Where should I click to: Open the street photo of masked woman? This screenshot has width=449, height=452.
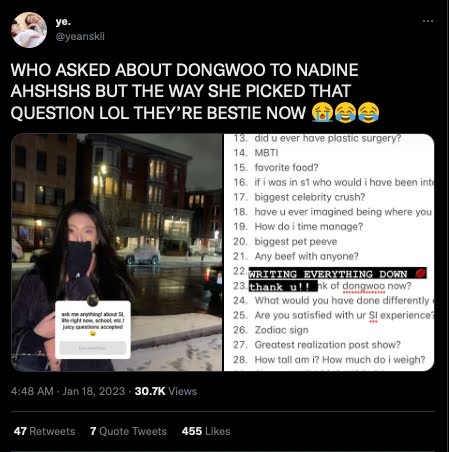[117, 252]
